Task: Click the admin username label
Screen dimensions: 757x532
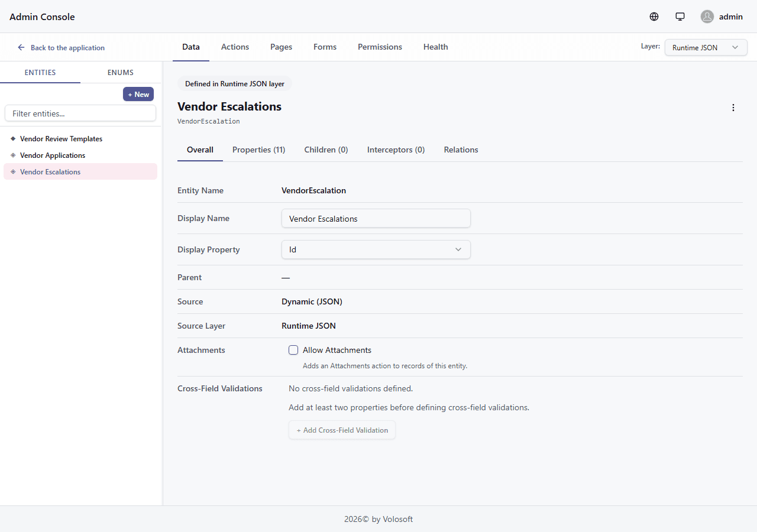Action: (731, 17)
